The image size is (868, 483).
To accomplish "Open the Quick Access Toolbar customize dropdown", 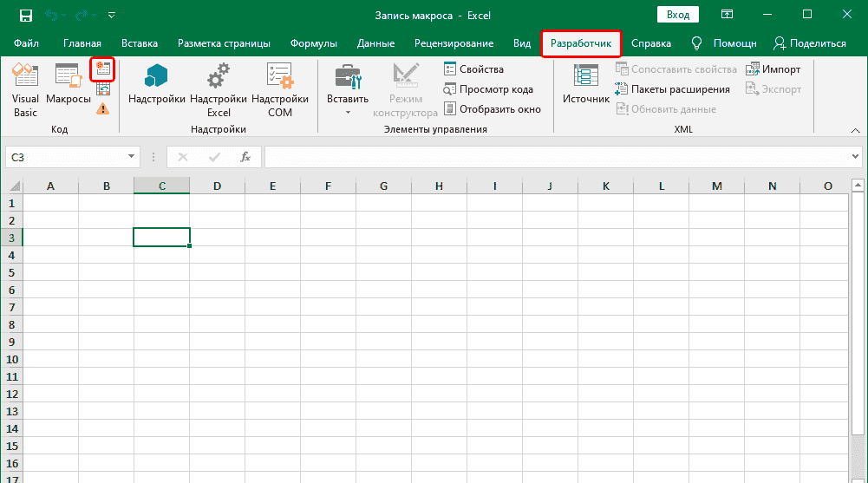I will (x=113, y=15).
